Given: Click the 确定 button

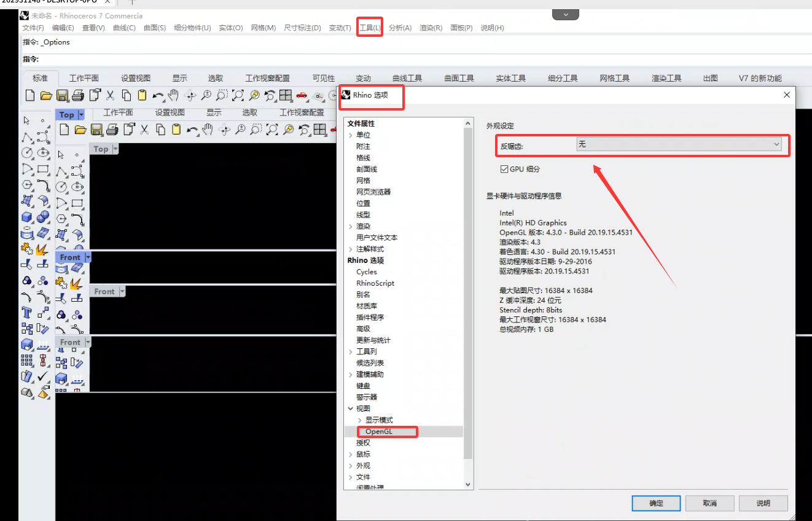Looking at the screenshot, I should click(x=656, y=503).
